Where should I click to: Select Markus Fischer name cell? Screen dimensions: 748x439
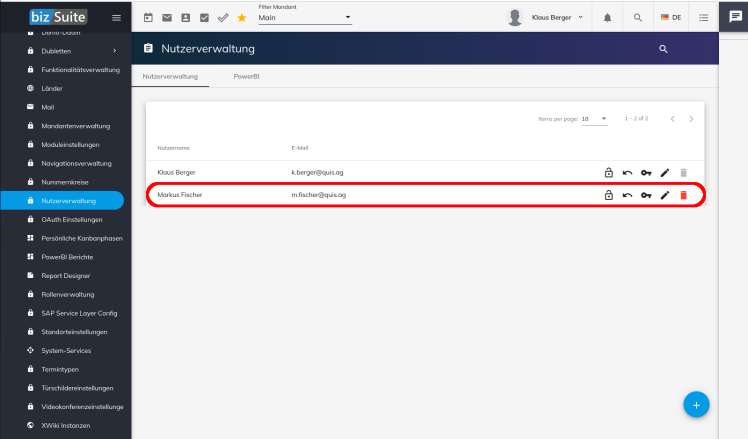tap(180, 195)
